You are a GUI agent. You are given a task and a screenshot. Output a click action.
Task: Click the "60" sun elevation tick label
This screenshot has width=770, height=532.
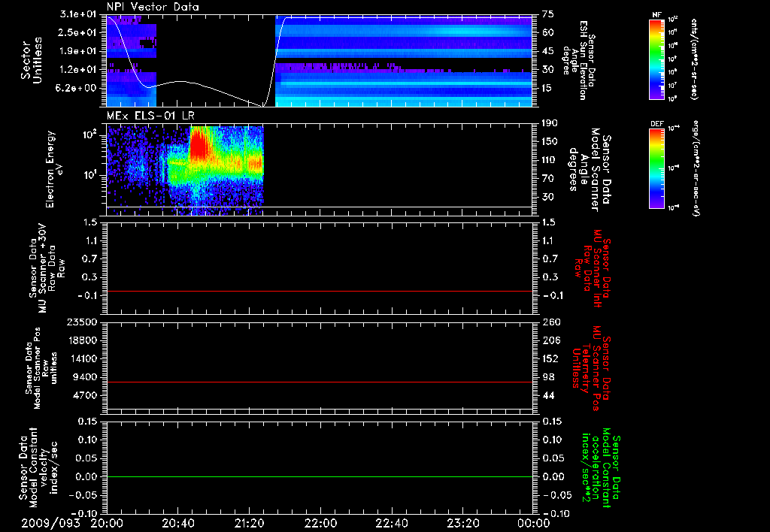tap(547, 32)
